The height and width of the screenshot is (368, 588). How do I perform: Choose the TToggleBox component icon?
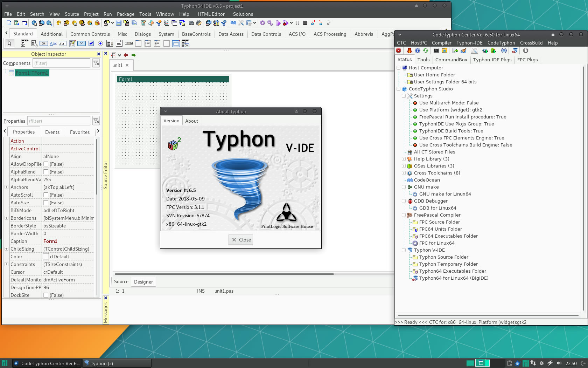[82, 43]
